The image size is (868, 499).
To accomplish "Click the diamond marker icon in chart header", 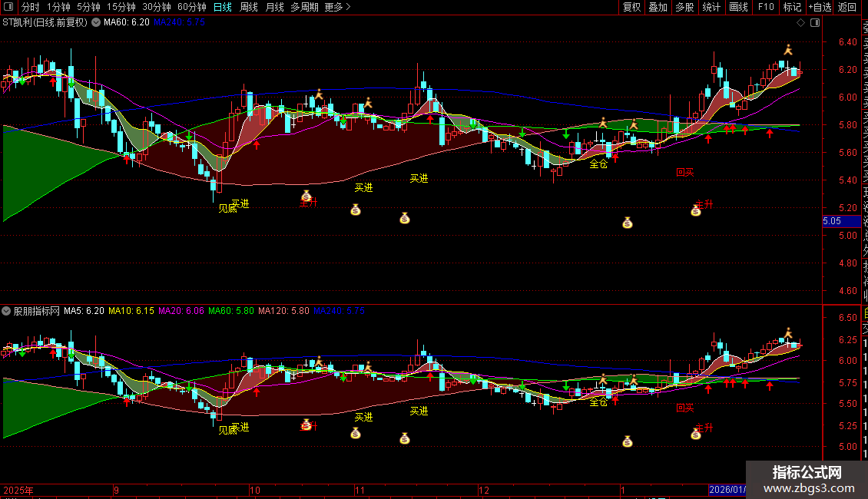I will click(800, 23).
